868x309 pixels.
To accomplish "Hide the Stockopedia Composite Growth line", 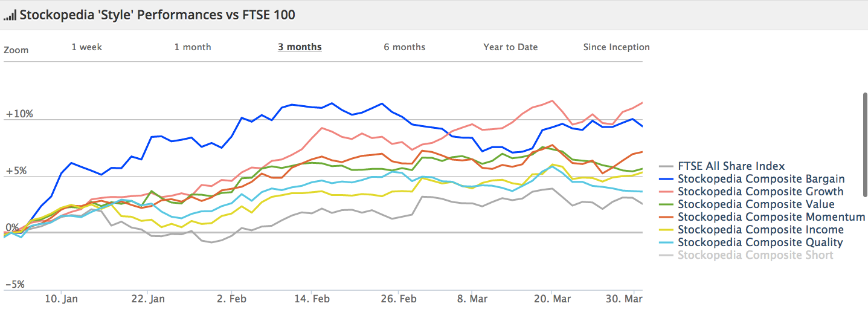I will [x=760, y=192].
